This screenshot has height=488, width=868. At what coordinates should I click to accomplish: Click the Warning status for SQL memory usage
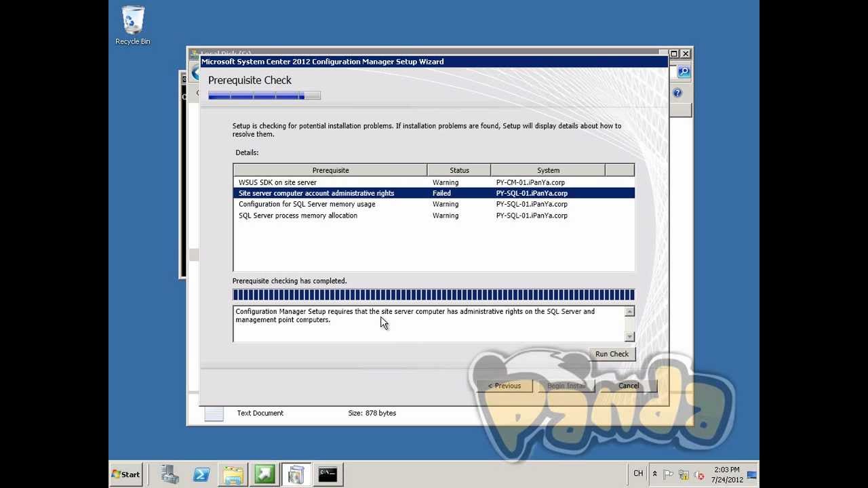[x=446, y=204]
